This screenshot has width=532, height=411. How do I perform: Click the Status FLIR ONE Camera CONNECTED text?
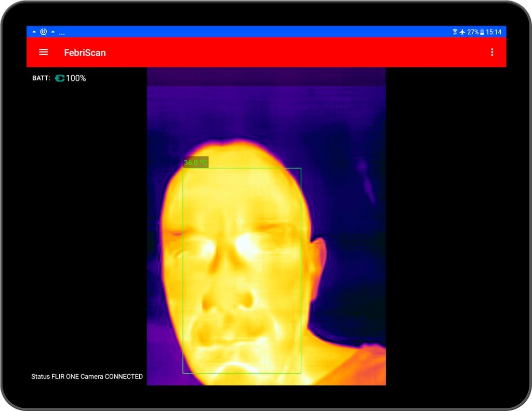[x=87, y=376]
